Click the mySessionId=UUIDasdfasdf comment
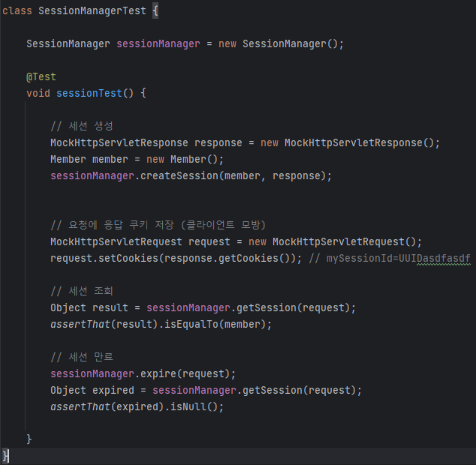 pyautogui.click(x=390, y=259)
